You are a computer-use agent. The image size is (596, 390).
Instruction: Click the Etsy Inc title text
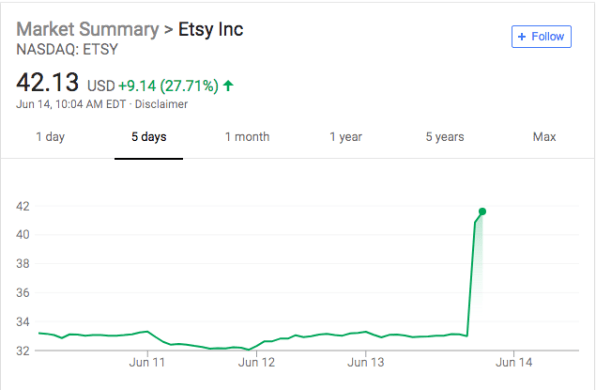point(211,29)
